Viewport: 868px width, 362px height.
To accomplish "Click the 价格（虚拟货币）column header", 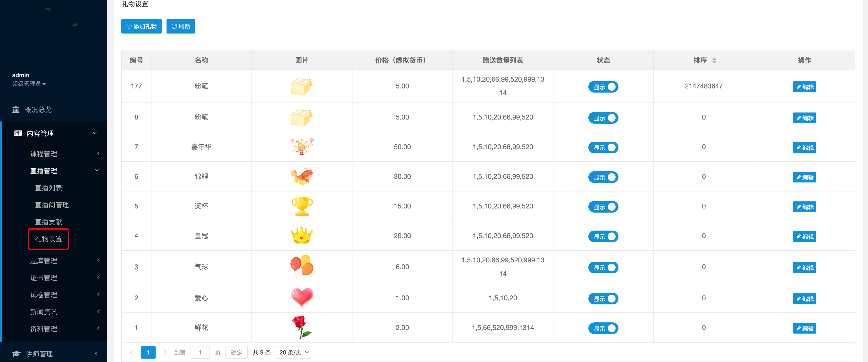I will 402,60.
